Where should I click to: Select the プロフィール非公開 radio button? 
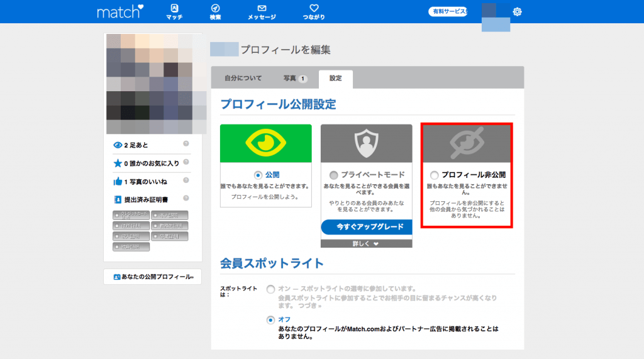click(x=434, y=175)
